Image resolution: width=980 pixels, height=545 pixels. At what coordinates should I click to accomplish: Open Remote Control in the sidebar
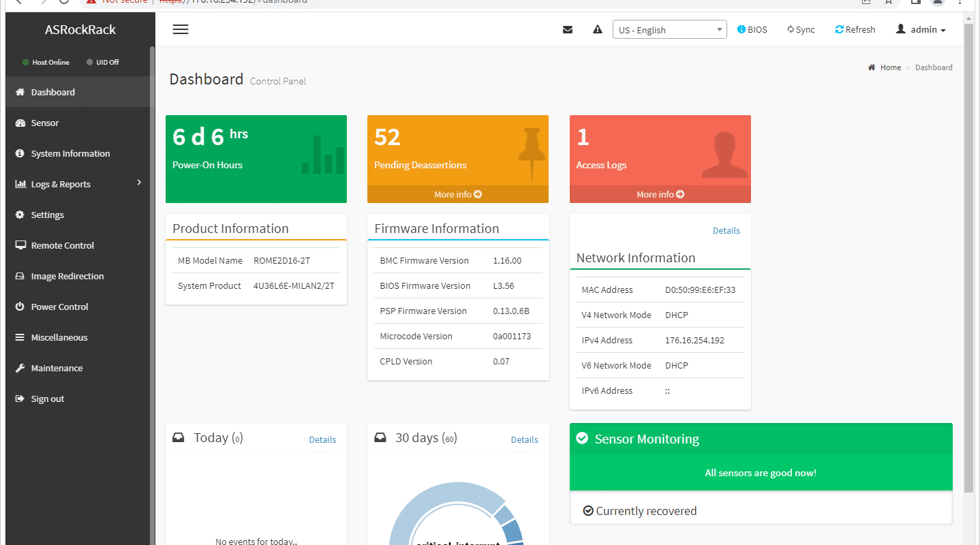79,245
